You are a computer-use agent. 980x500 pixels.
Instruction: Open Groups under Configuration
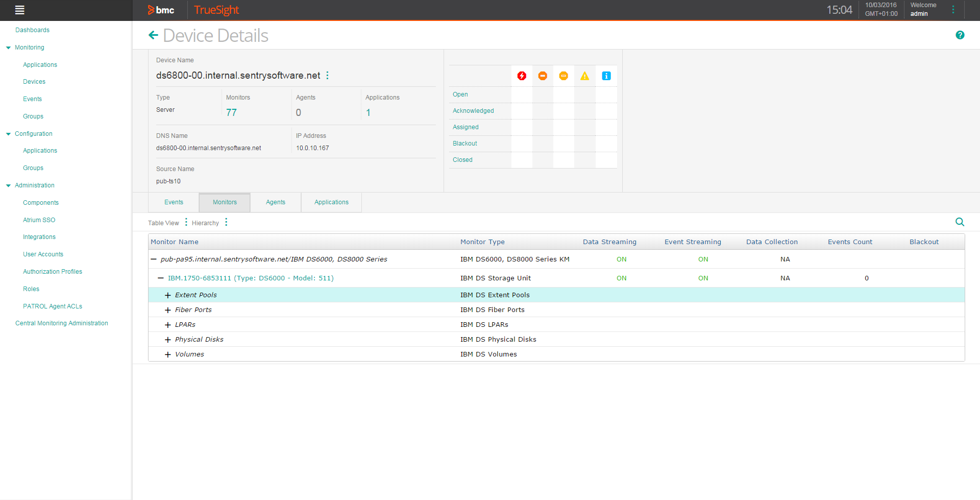33,168
